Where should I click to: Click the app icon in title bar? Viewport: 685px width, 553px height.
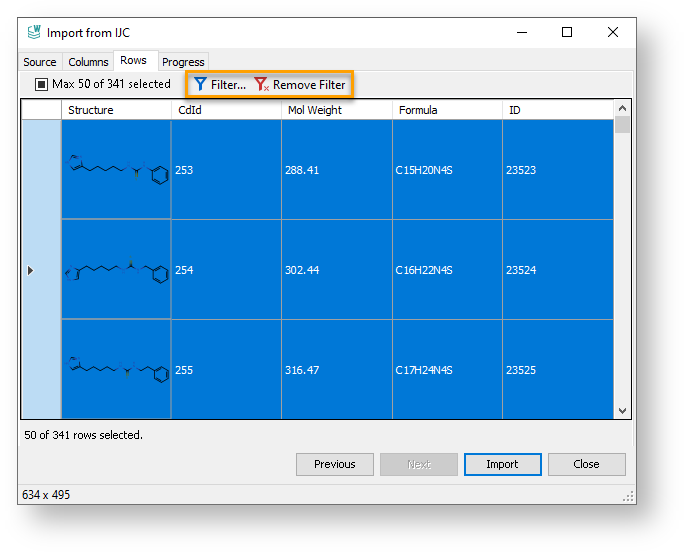33,33
